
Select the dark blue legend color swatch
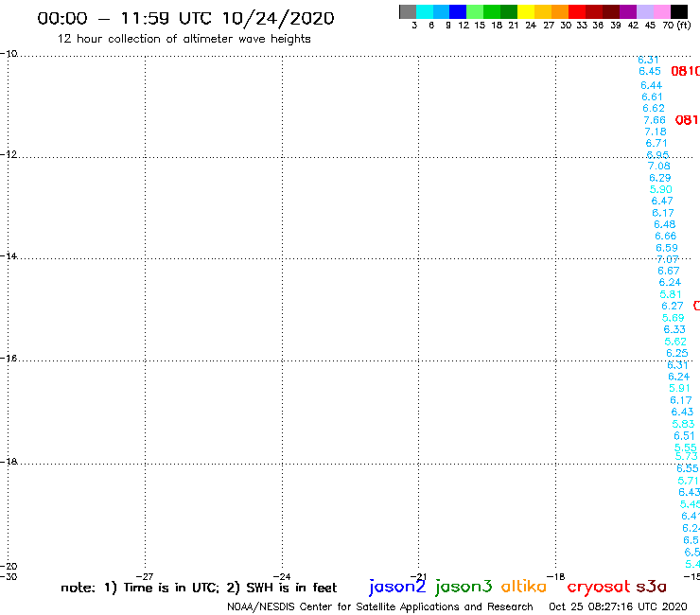pyautogui.click(x=458, y=11)
